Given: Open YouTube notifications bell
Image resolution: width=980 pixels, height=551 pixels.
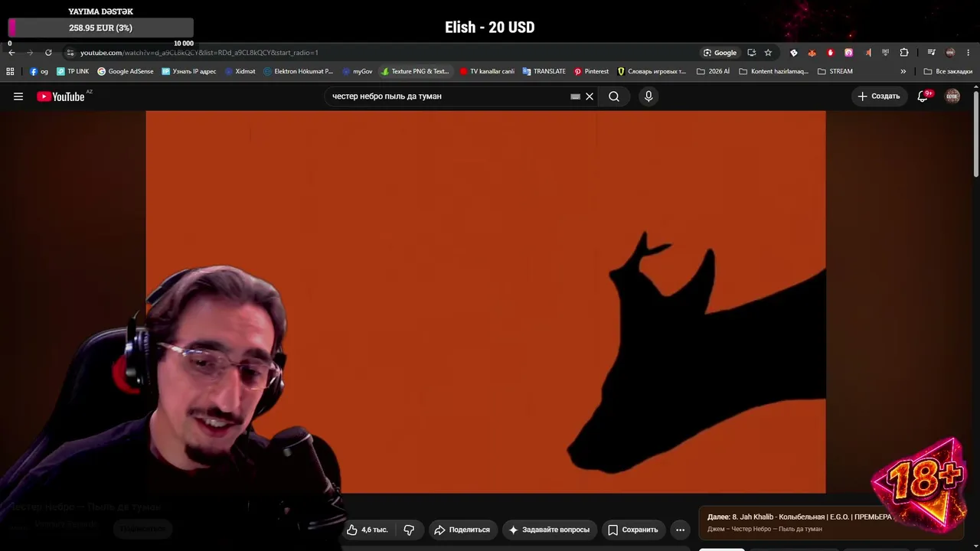Looking at the screenshot, I should (923, 96).
